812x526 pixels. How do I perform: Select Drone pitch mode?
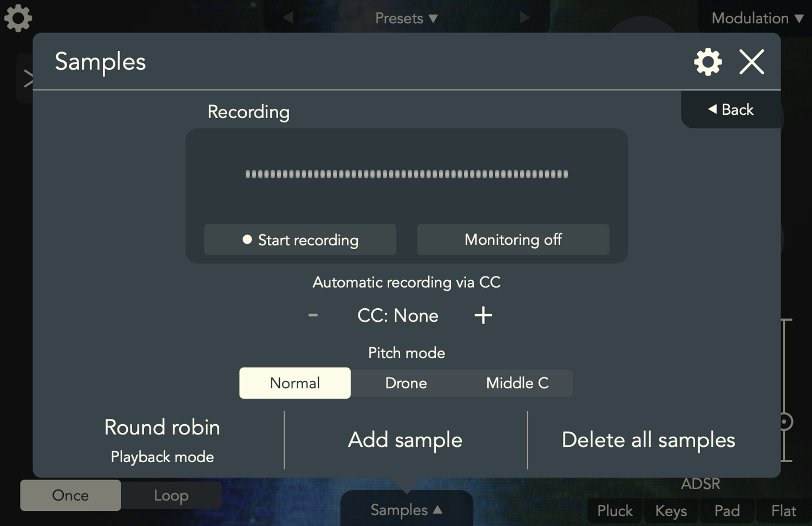click(406, 383)
